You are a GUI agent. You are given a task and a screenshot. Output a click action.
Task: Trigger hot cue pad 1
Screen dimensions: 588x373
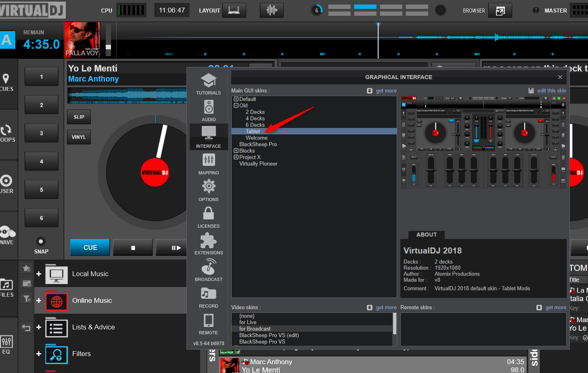tap(42, 77)
